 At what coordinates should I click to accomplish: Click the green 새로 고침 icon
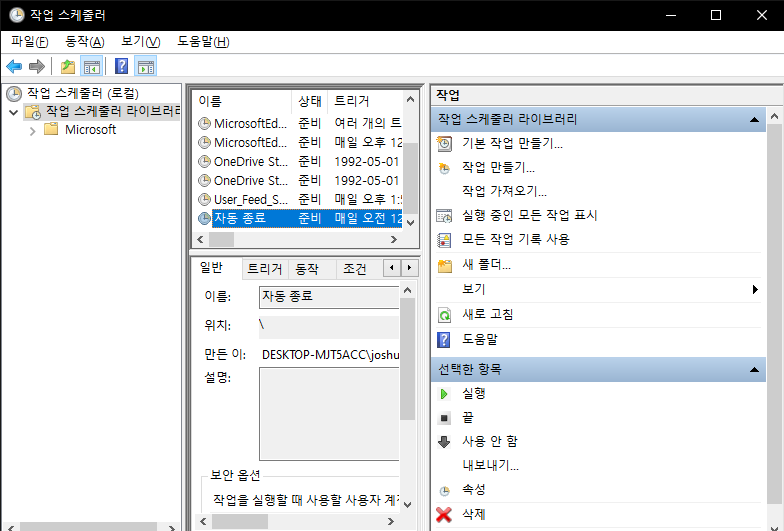[x=444, y=314]
